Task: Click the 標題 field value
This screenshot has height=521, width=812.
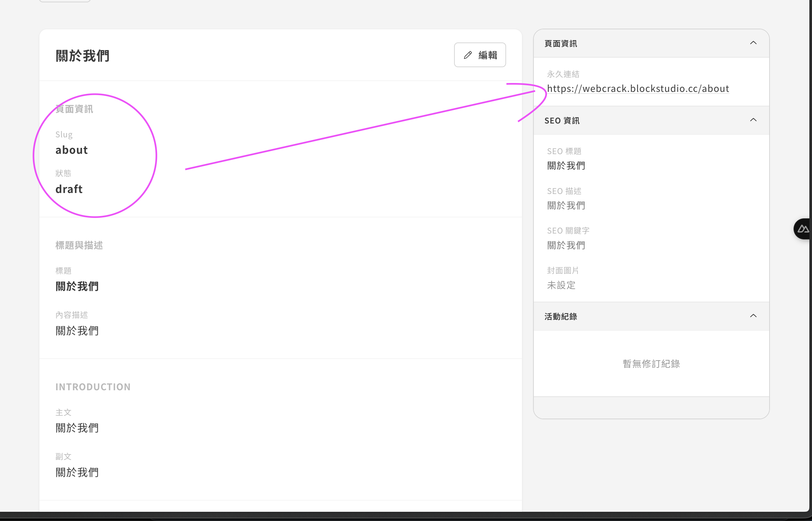Action: click(x=77, y=287)
